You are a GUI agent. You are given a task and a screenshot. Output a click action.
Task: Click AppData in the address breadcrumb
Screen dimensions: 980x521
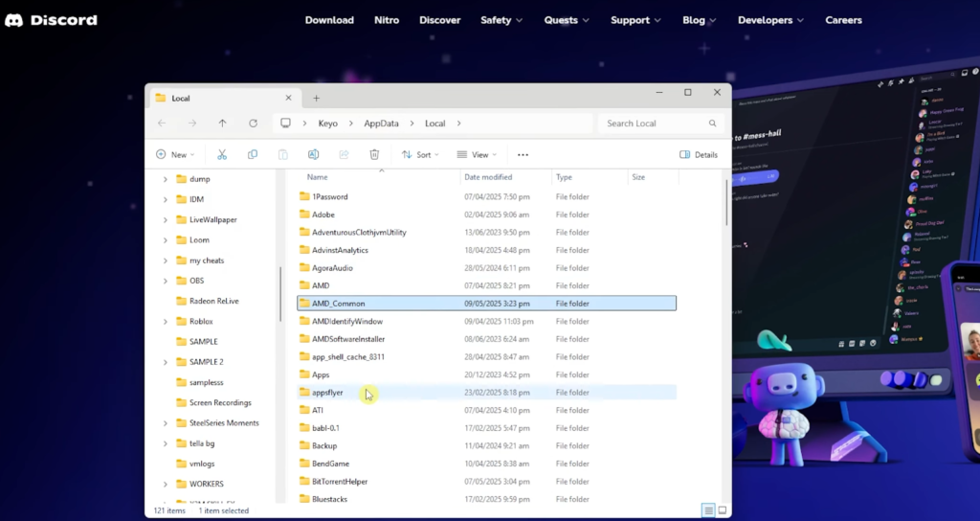[381, 124]
